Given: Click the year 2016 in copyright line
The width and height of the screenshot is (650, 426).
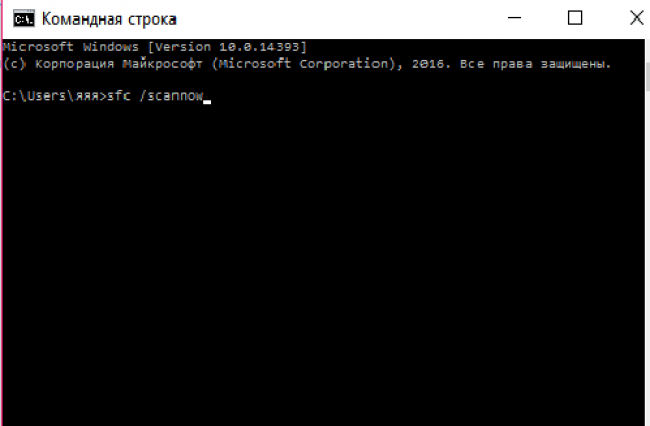Looking at the screenshot, I should [428, 64].
